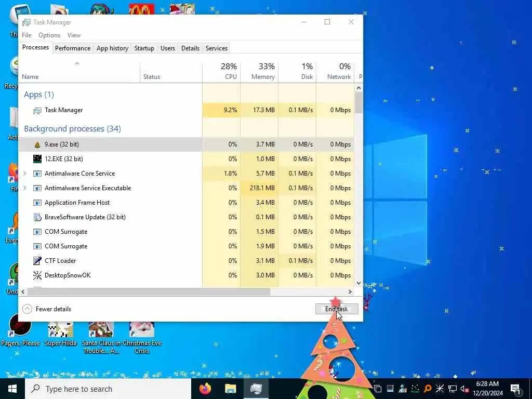This screenshot has width=532, height=399.
Task: Open Santa Claus in Trouble desktop shortcut
Action: [101, 338]
